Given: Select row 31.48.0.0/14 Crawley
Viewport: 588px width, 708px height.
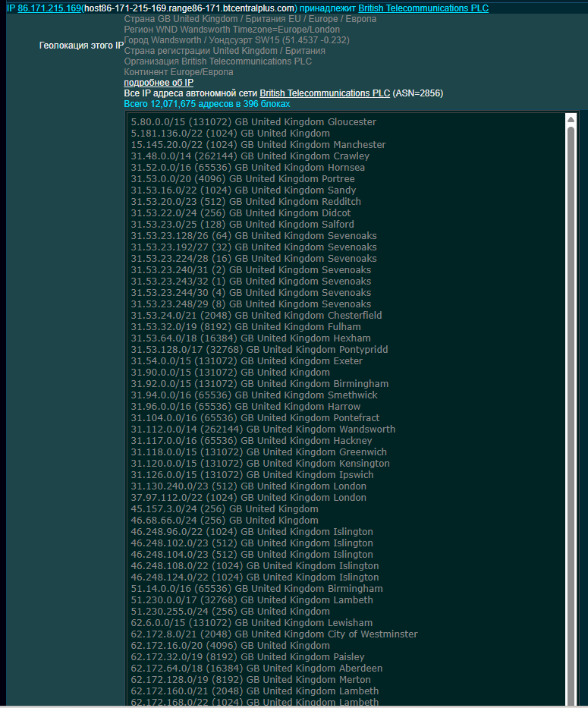Looking at the screenshot, I should coord(250,156).
